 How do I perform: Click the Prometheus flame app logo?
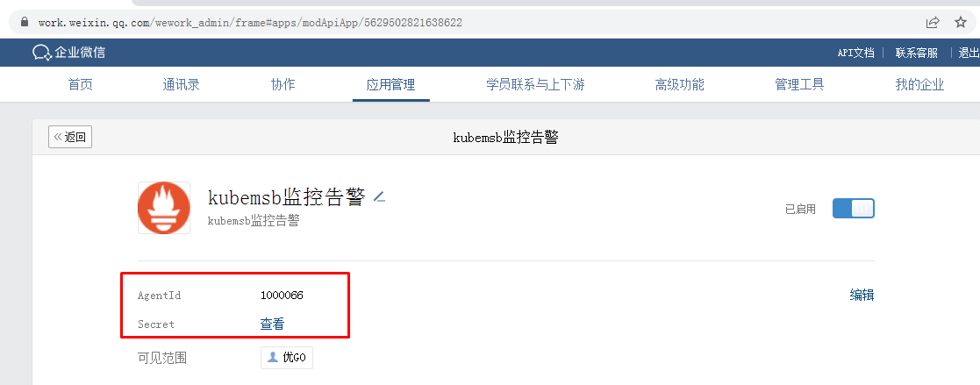[x=164, y=208]
